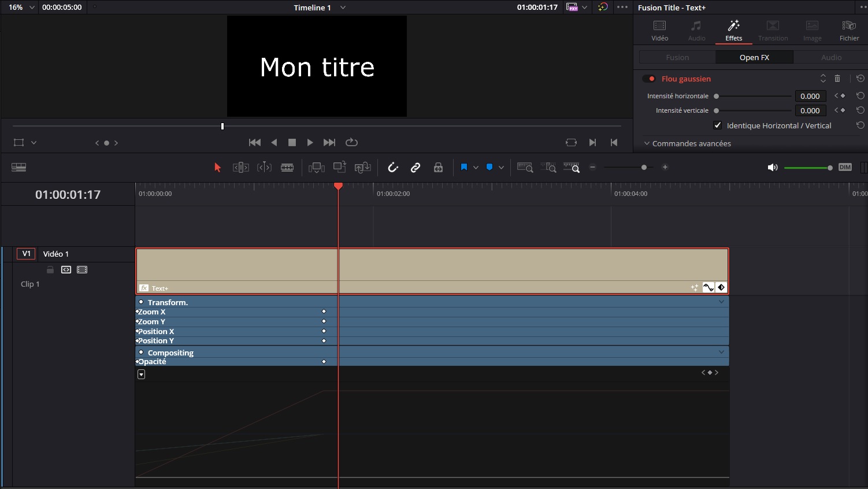Click the clip keyframe diamond icon
868x489 pixels.
(721, 287)
